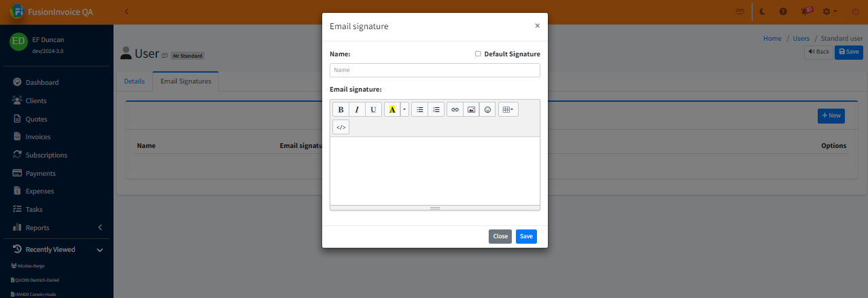The width and height of the screenshot is (868, 298).
Task: Click the signature Name input field
Action: click(434, 70)
